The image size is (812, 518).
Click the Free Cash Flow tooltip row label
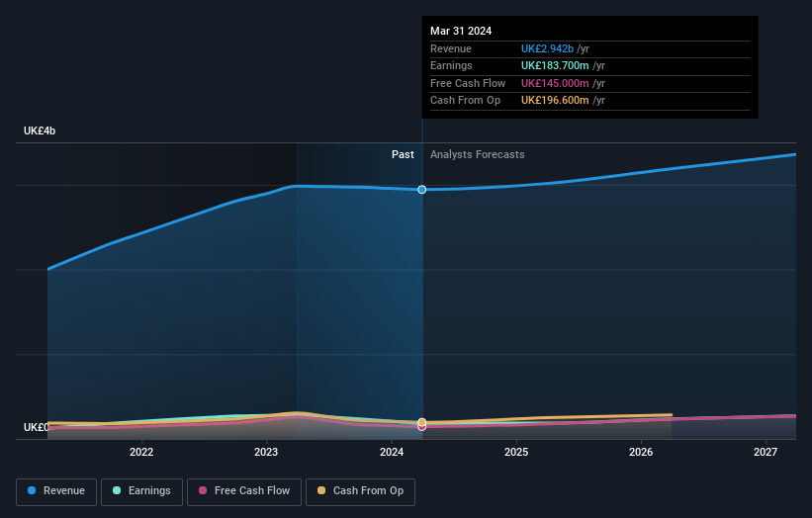(x=468, y=83)
